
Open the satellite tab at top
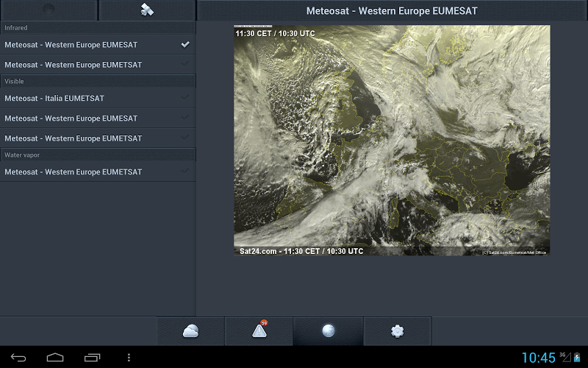pyautogui.click(x=147, y=10)
